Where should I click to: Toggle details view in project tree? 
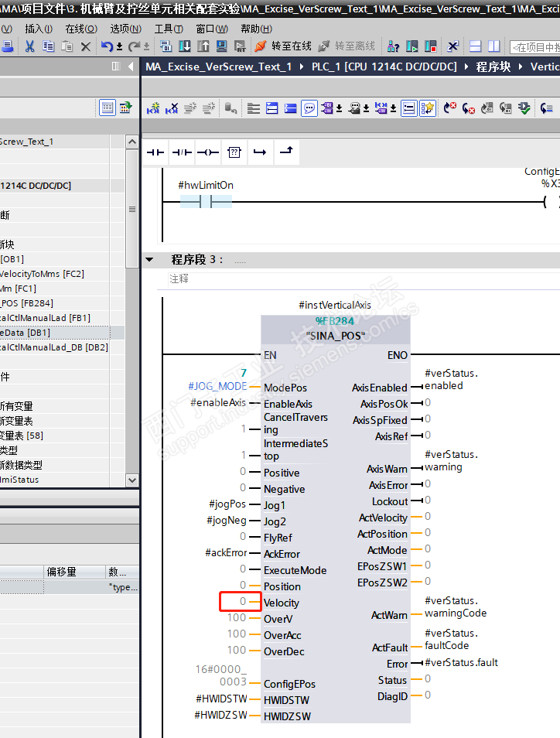coord(108,108)
